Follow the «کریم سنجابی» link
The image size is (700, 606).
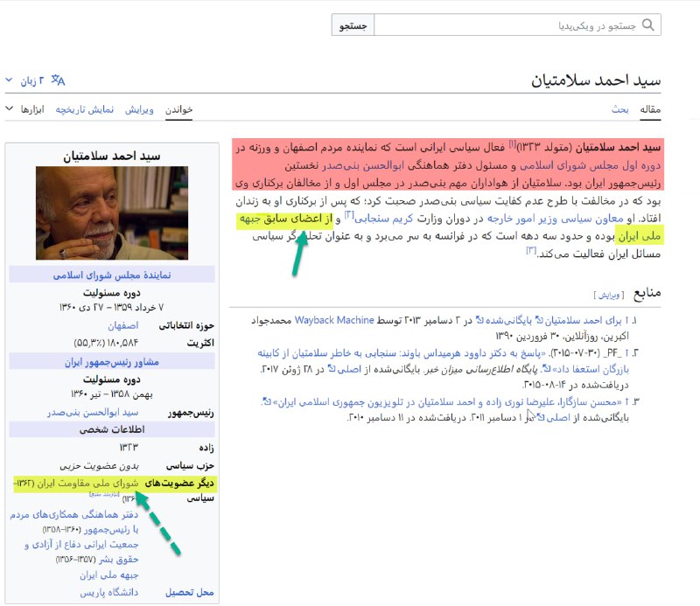click(383, 219)
